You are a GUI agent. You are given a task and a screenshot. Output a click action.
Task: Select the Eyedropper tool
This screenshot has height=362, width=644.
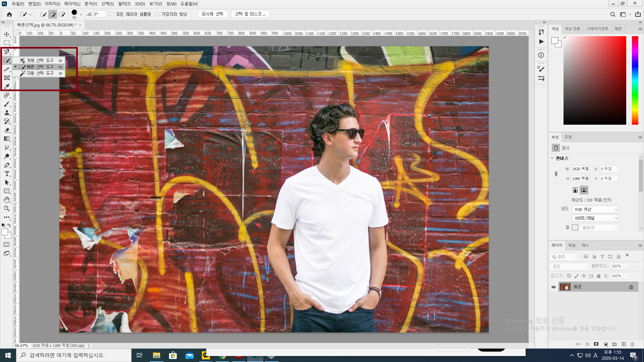[x=7, y=86]
